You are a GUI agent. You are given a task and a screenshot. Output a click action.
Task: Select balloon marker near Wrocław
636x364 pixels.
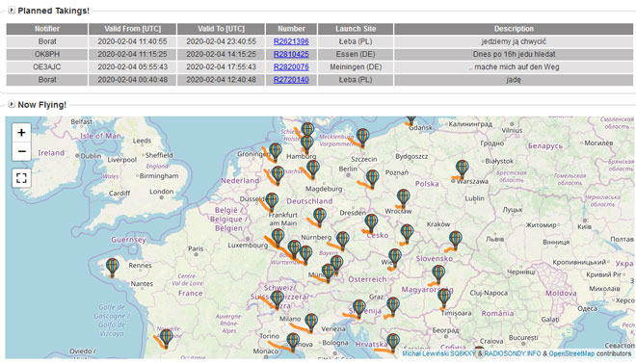pyautogui.click(x=403, y=198)
